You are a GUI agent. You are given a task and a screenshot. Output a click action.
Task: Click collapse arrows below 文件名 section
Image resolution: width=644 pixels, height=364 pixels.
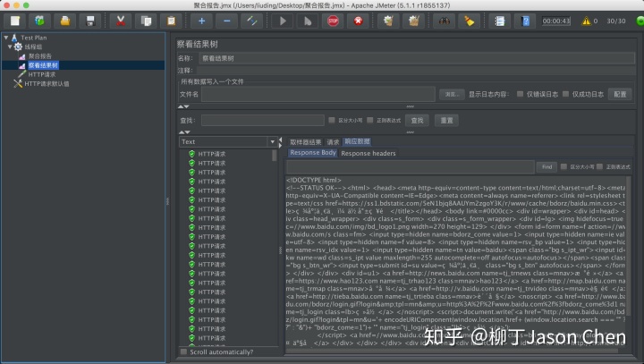(x=183, y=106)
